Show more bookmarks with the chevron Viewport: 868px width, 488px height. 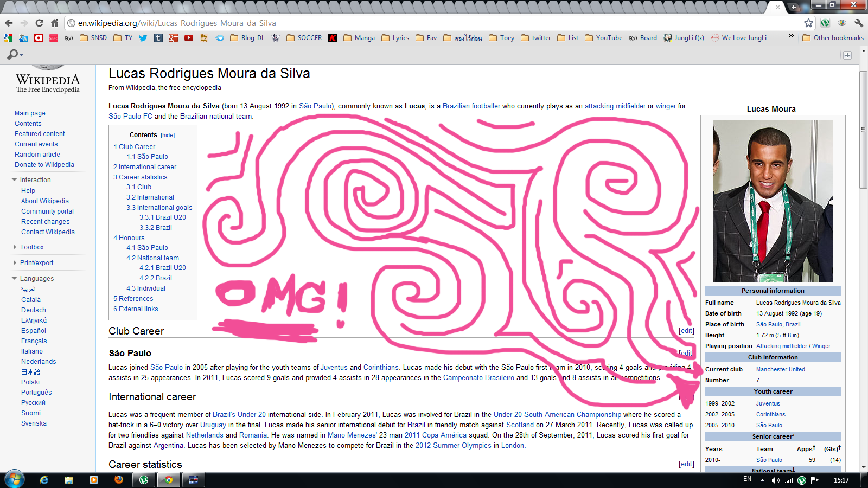791,36
